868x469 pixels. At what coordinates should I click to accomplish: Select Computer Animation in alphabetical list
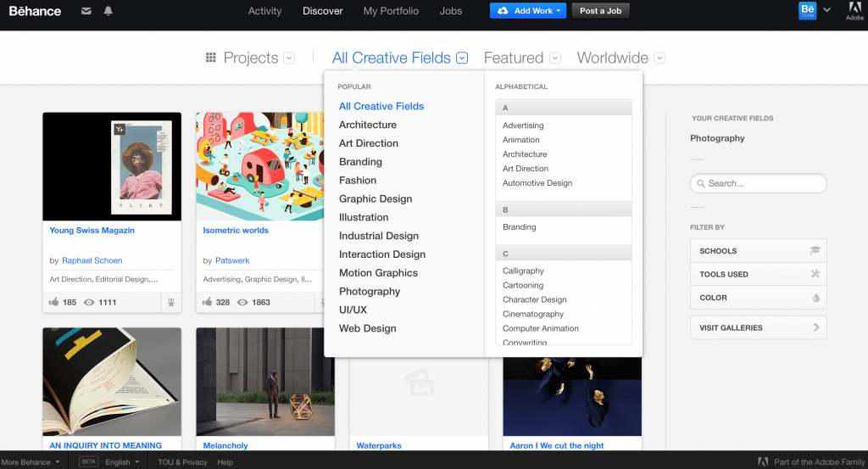540,328
